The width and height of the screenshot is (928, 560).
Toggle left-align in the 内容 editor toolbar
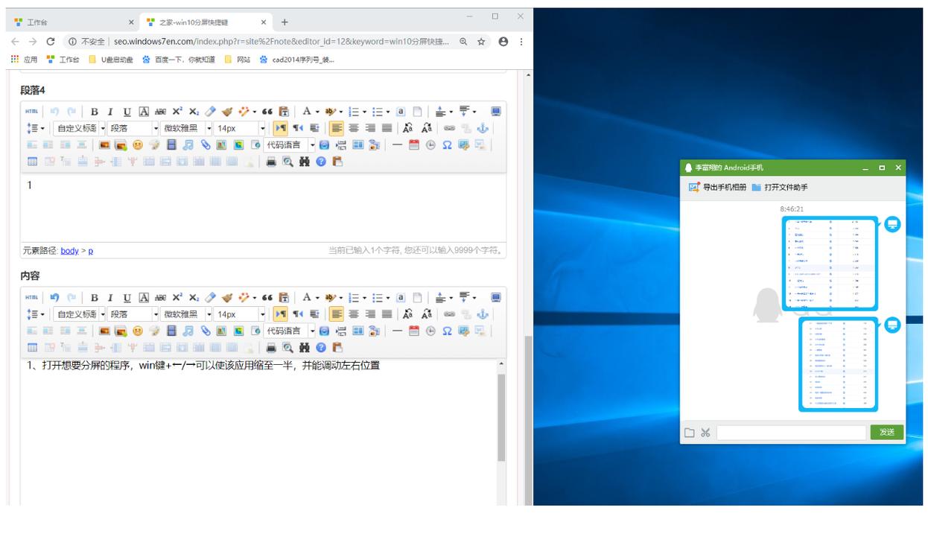(337, 314)
